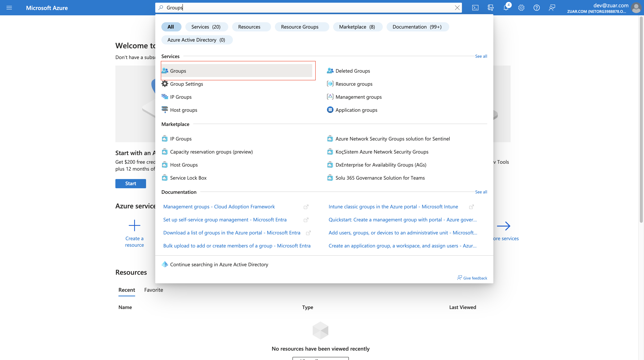The width and height of the screenshot is (644, 360).
Task: Open the IP Groups service
Action: 237,97
